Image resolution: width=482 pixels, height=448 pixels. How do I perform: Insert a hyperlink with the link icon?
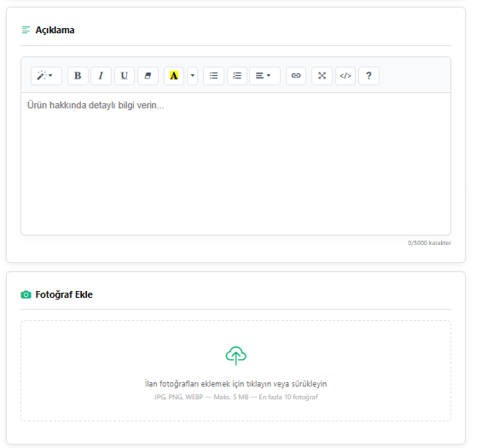point(296,76)
